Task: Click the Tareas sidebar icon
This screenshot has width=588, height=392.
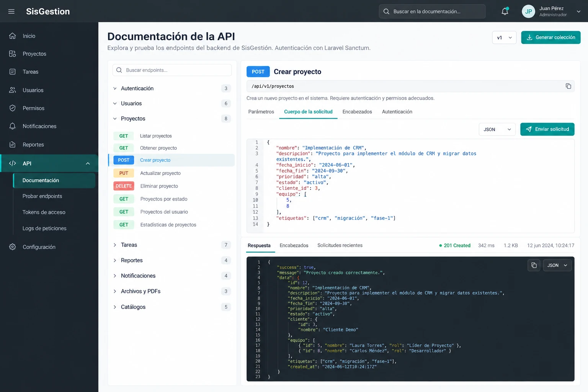Action: (x=13, y=72)
